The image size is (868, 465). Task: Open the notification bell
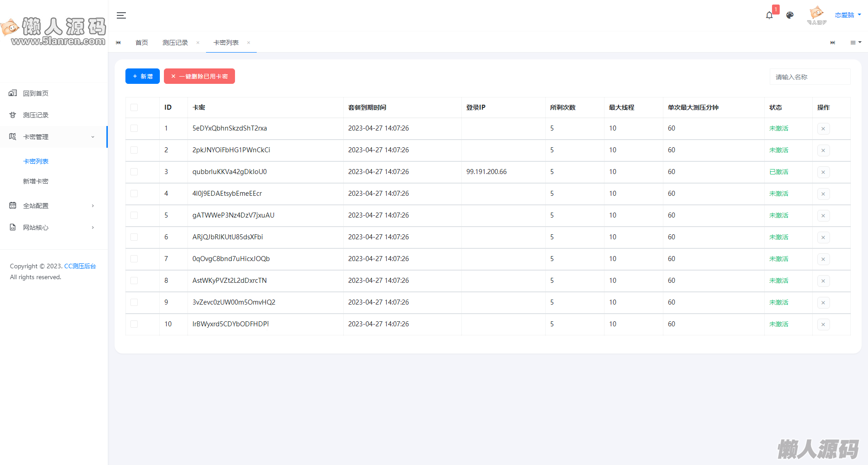(x=769, y=15)
